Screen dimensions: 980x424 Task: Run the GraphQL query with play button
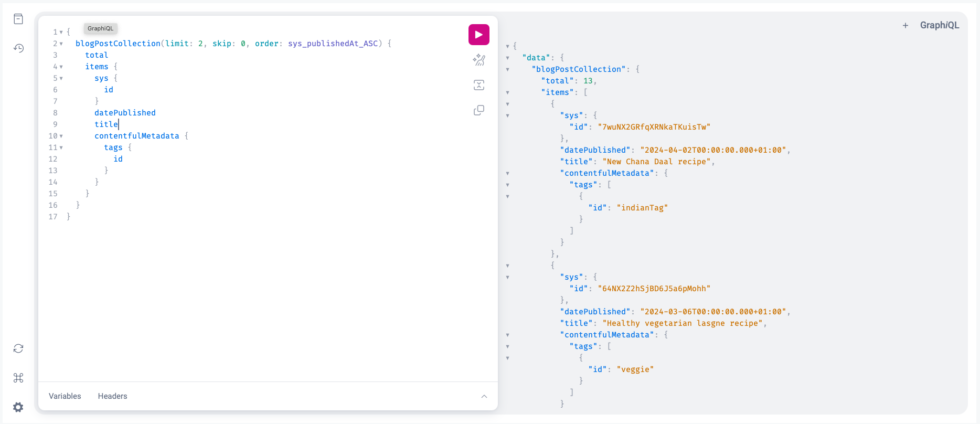click(x=478, y=35)
